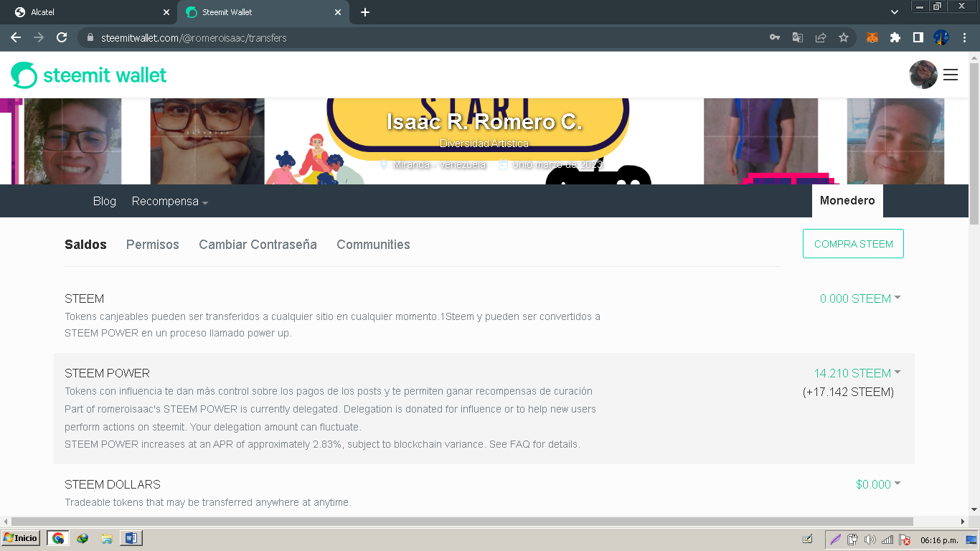Screen dimensions: 980x551
Task: Open the MetaMask fox extension
Action: tap(872, 37)
